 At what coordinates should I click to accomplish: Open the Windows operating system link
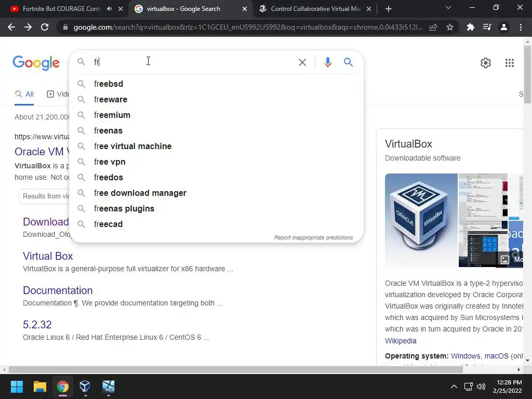pos(465,356)
